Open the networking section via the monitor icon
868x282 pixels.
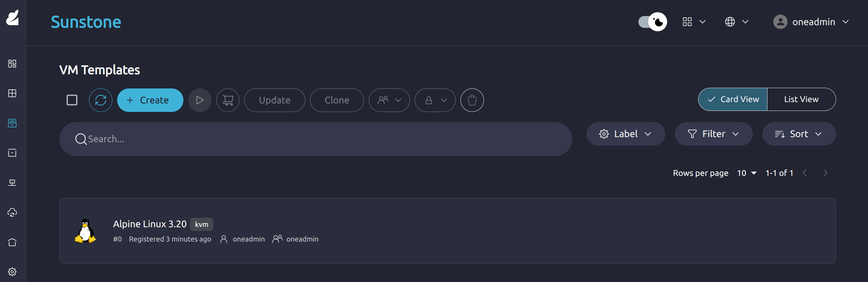[x=12, y=182]
